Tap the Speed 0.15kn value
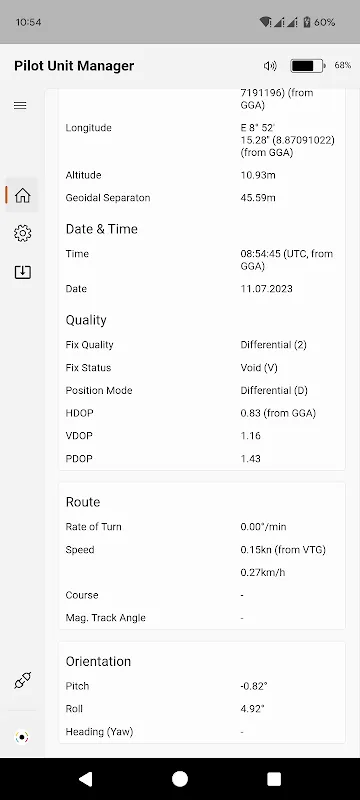Screen dimensions: 360x800 283,549
